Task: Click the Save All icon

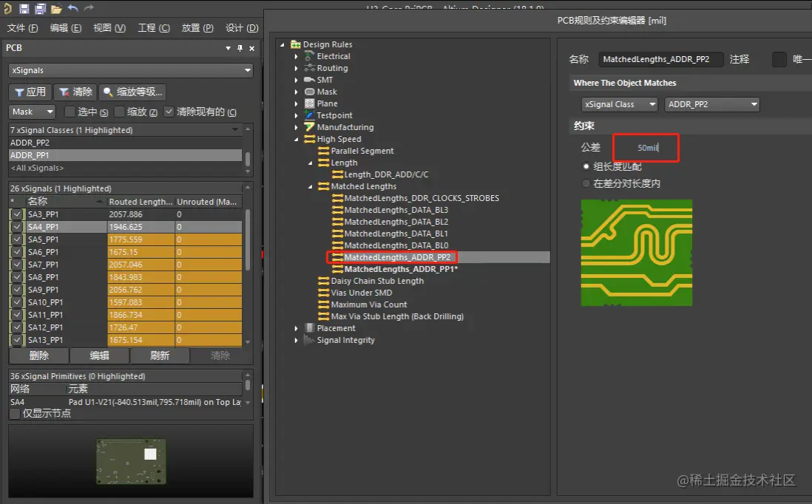Action: tap(40, 8)
